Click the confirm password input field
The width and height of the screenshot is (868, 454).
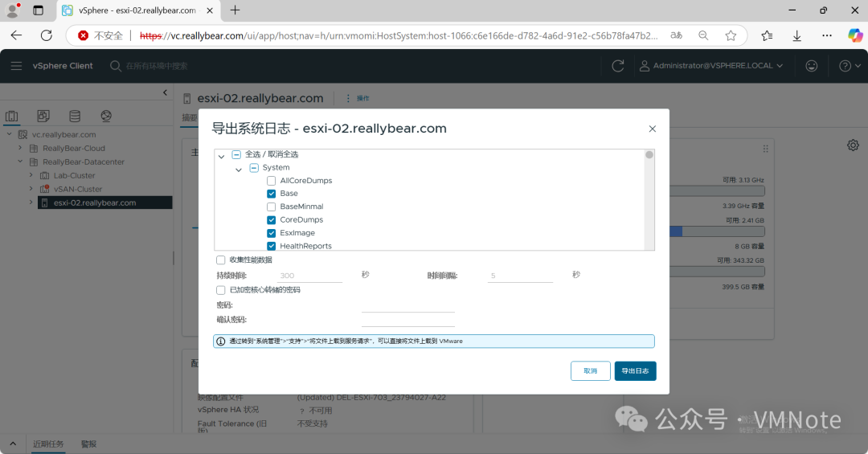(408, 320)
